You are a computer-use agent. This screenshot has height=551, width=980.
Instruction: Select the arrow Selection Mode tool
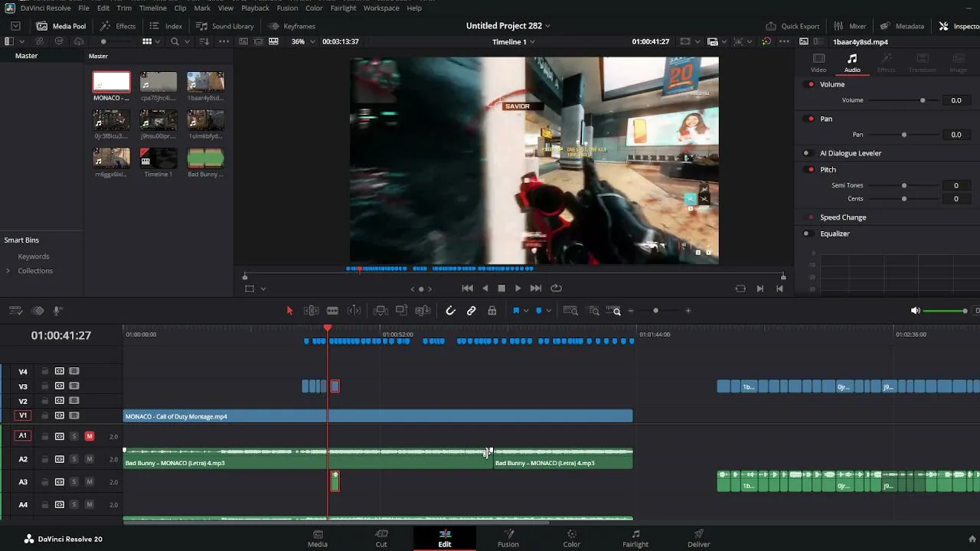pyautogui.click(x=289, y=311)
